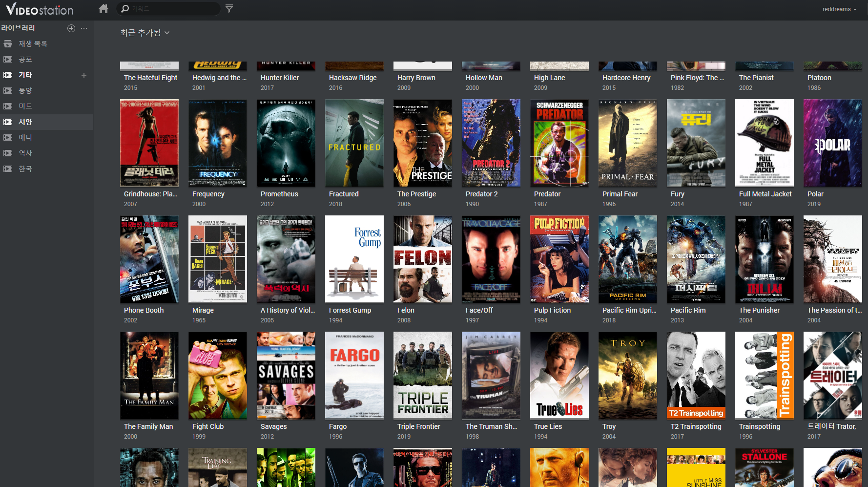Open the Fury movie poster

(x=696, y=143)
